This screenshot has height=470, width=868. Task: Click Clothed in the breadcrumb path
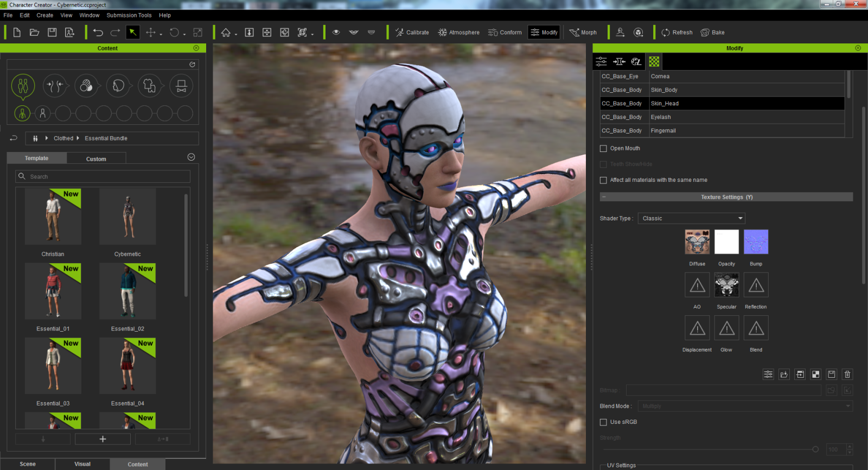pos(63,138)
